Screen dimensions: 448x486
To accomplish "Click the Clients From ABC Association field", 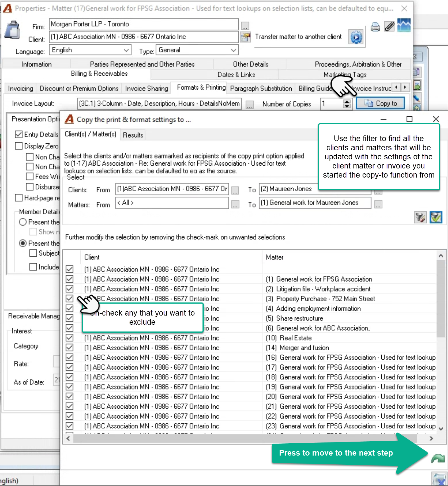I will (x=172, y=189).
